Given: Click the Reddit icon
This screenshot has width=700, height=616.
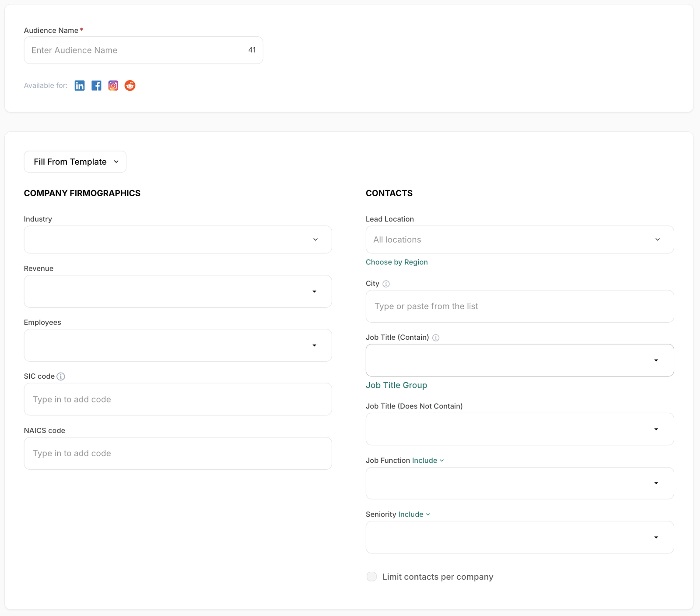Looking at the screenshot, I should 130,86.
